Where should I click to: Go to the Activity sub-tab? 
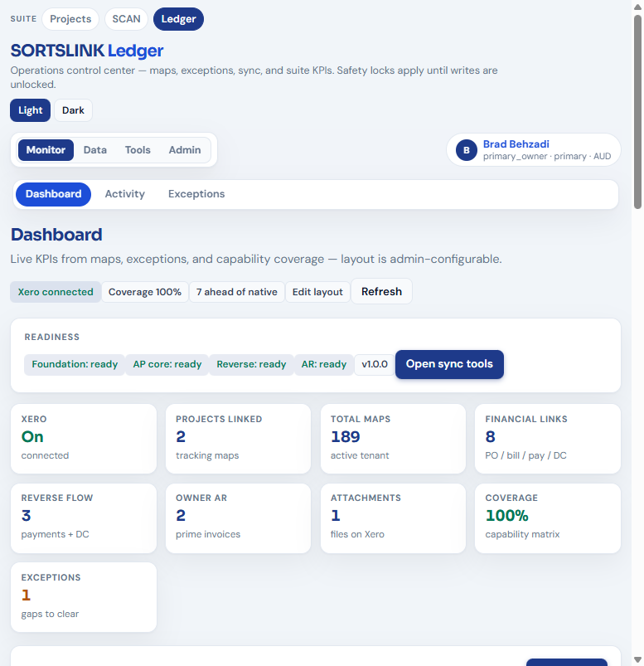[125, 194]
